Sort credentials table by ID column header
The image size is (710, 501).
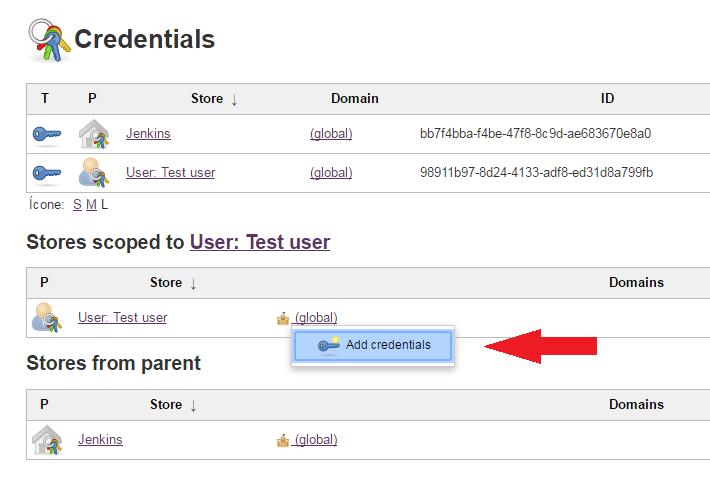(x=607, y=99)
